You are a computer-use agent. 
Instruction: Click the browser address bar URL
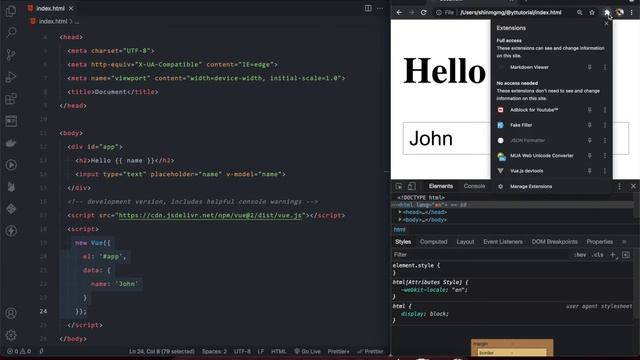click(511, 12)
